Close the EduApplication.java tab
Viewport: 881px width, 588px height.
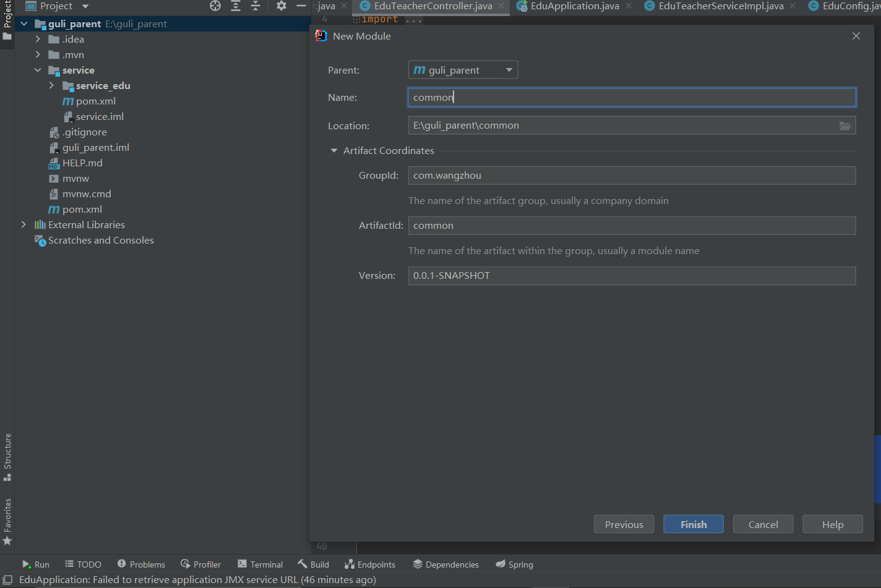pos(629,6)
